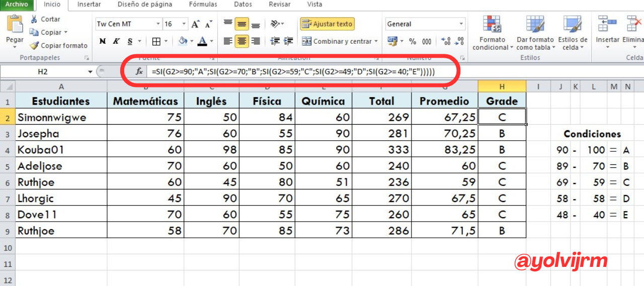Toggle bold N formatting
The image size is (644, 286).
tap(103, 41)
